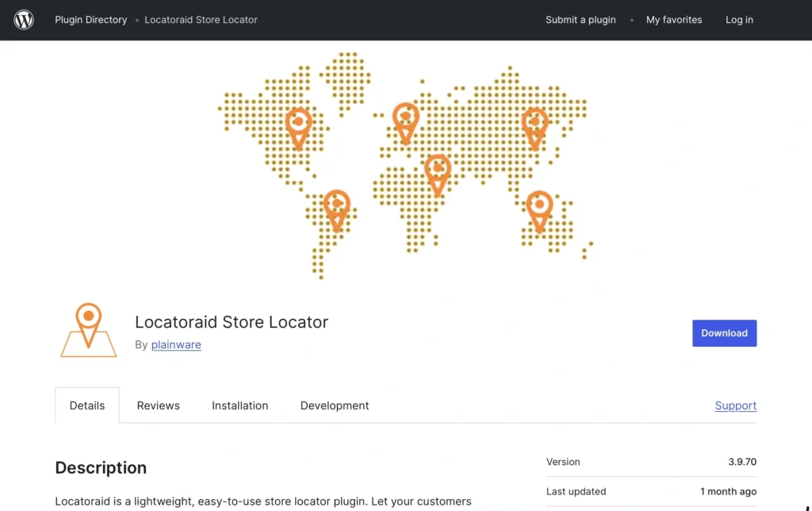Click the Locatoraid Store Locator title
Viewport: 812px width, 511px height.
pos(232,322)
